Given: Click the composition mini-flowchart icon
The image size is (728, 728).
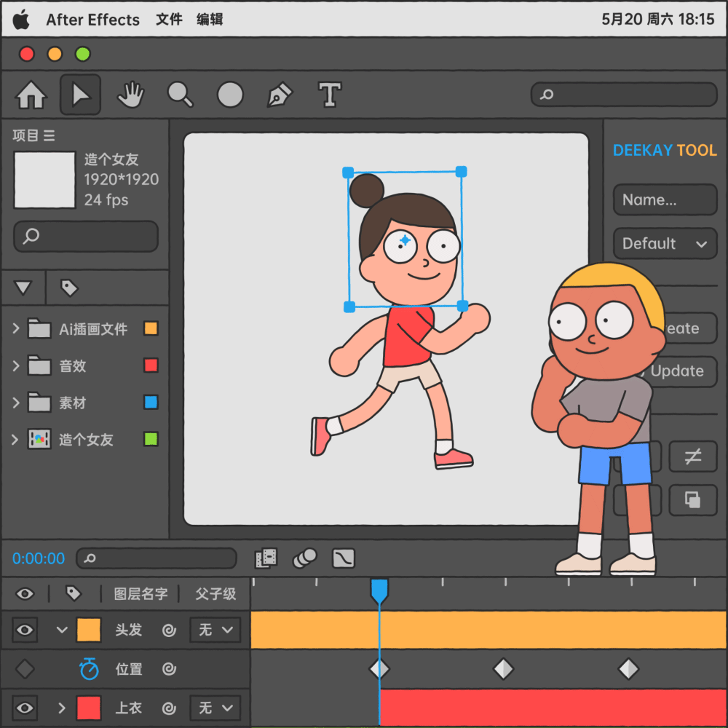Looking at the screenshot, I should 266,558.
